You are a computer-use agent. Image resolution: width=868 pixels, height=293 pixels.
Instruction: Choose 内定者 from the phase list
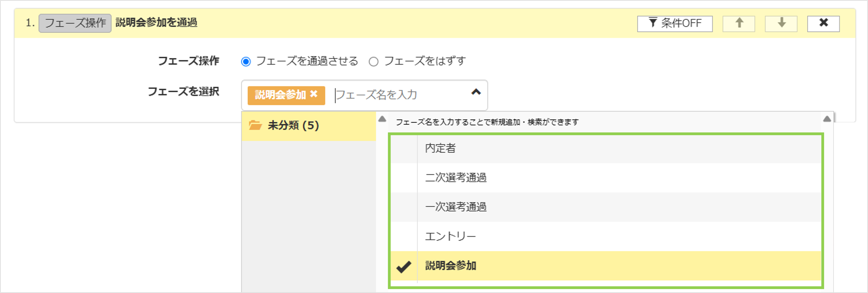coord(440,148)
